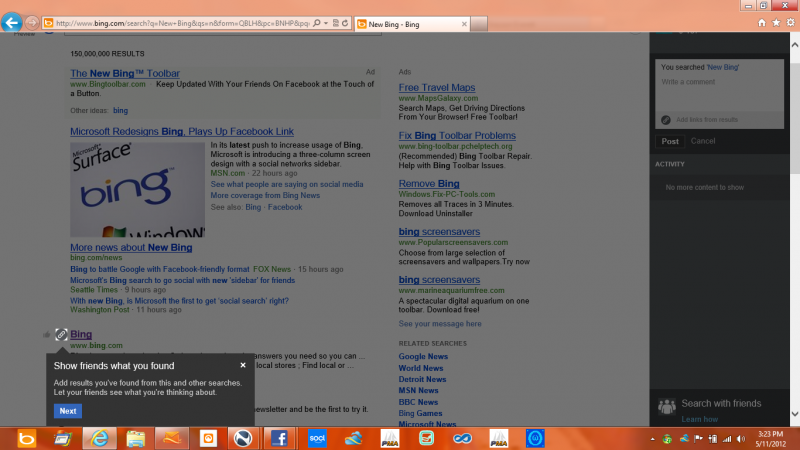Viewport: 800px width, 450px height.
Task: Click the network signal tray icon
Action: tap(727, 439)
